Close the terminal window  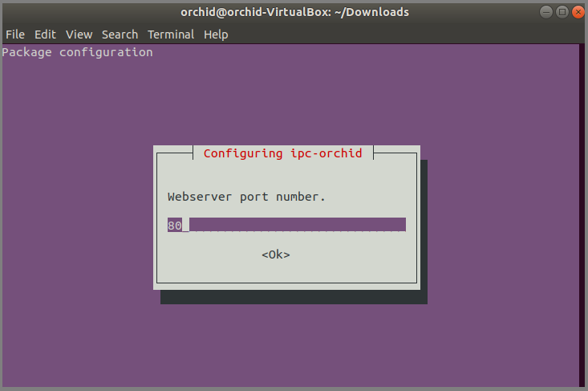click(578, 12)
